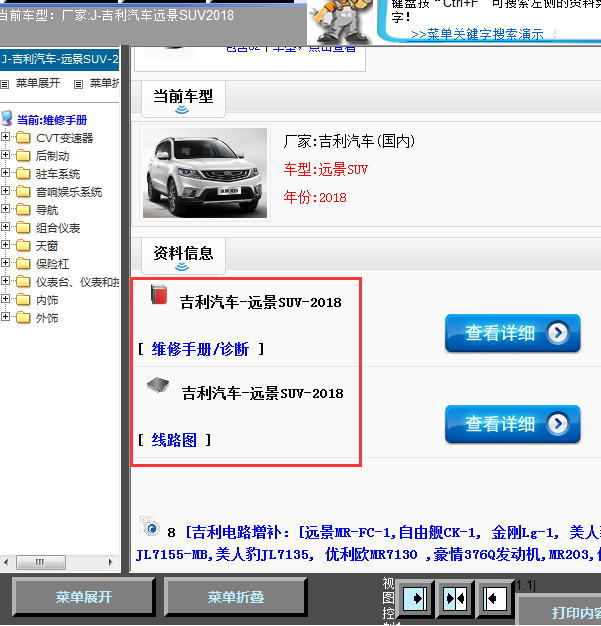Click the tree scrollbar right arrow
The width and height of the screenshot is (601, 626).
[111, 562]
